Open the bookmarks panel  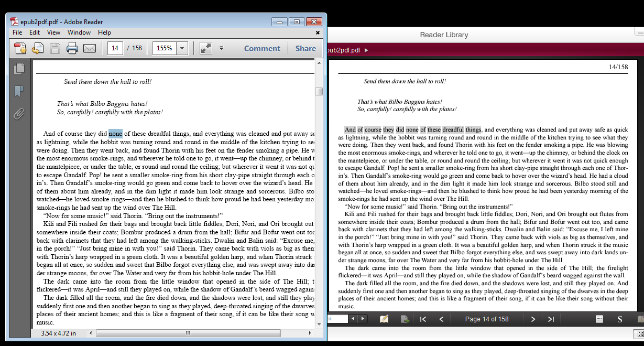[x=19, y=91]
